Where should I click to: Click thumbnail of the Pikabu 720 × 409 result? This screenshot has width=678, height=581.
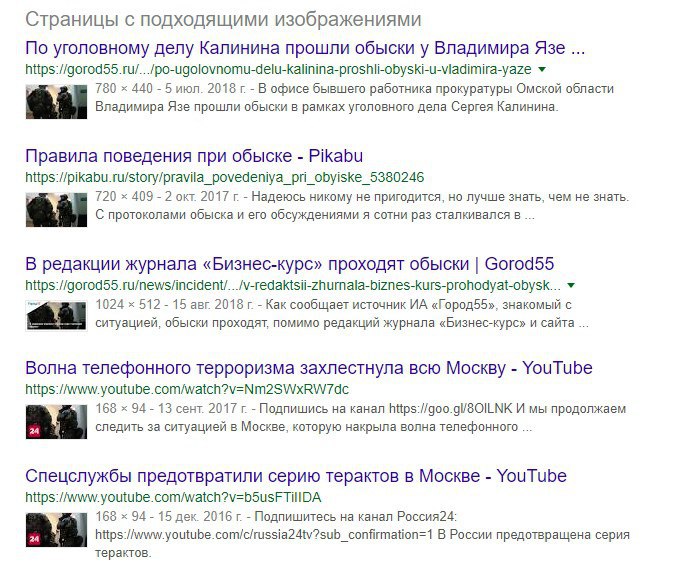[x=56, y=210]
